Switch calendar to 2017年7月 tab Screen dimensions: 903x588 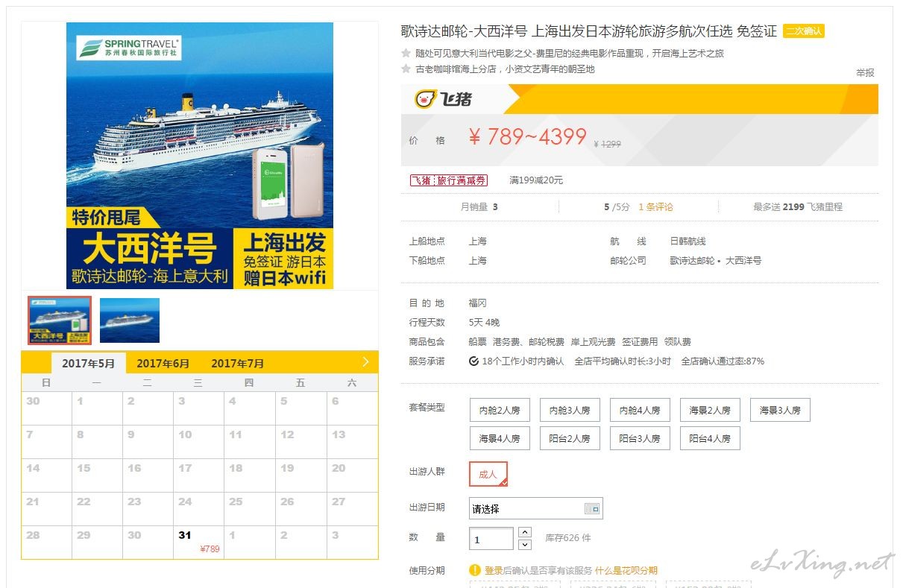pos(238,364)
